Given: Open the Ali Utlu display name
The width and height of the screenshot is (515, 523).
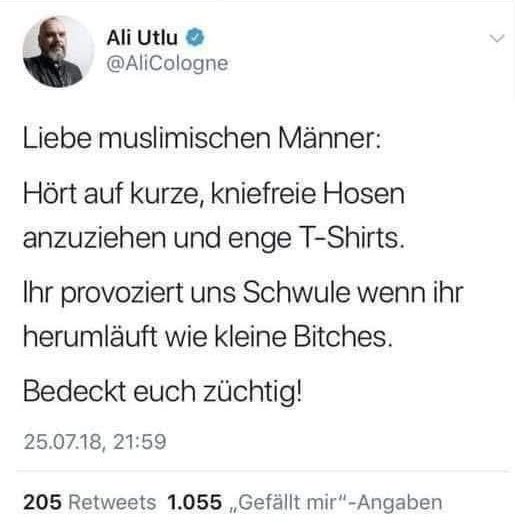Looking at the screenshot, I should (x=142, y=37).
